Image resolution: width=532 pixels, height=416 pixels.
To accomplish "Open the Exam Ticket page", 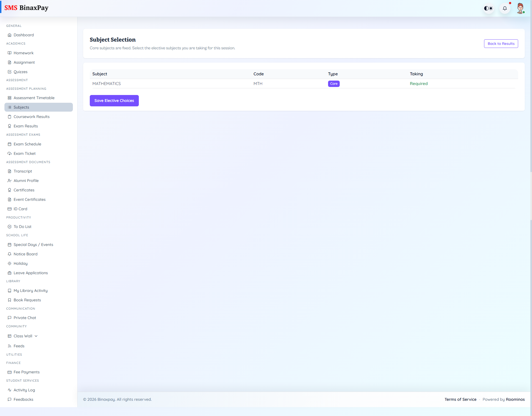I will tap(25, 153).
